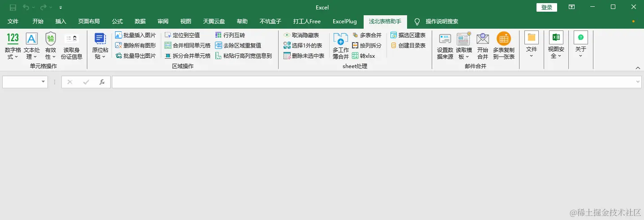Click the Redo arrow button

[43, 8]
